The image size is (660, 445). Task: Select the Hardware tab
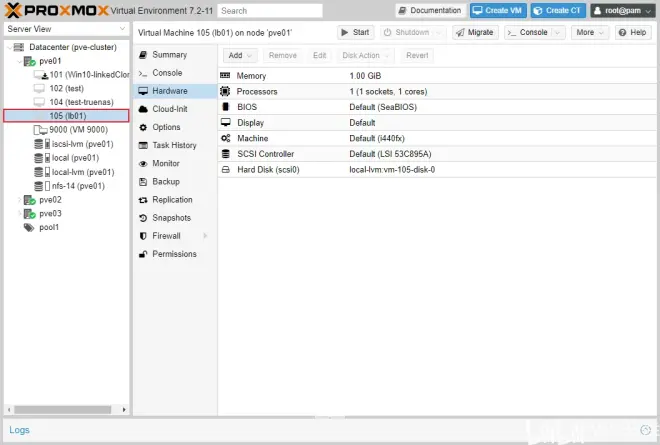pyautogui.click(x=175, y=91)
